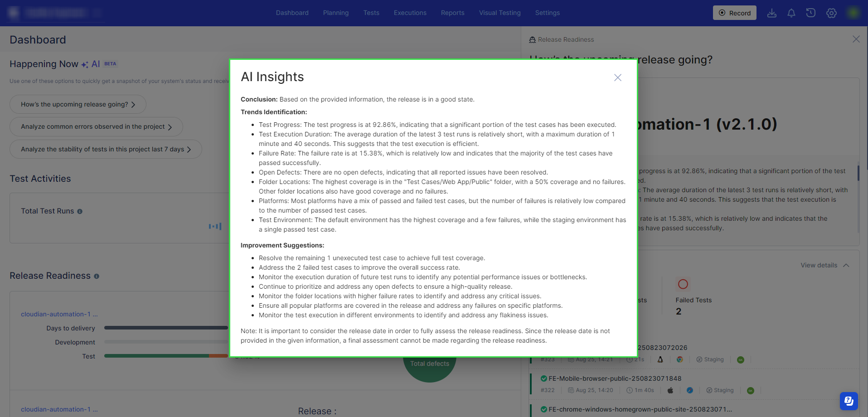868x417 pixels.
Task: Open the notifications bell
Action: point(791,13)
